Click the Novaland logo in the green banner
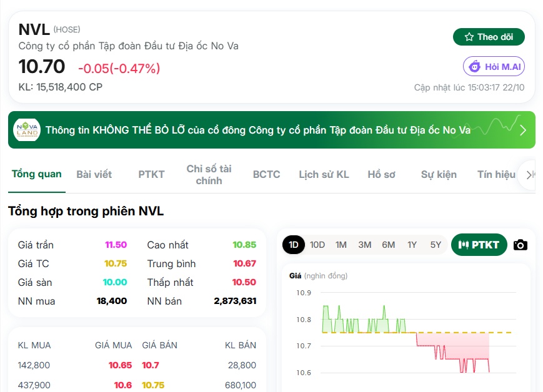The height and width of the screenshot is (392, 543). coord(27,130)
